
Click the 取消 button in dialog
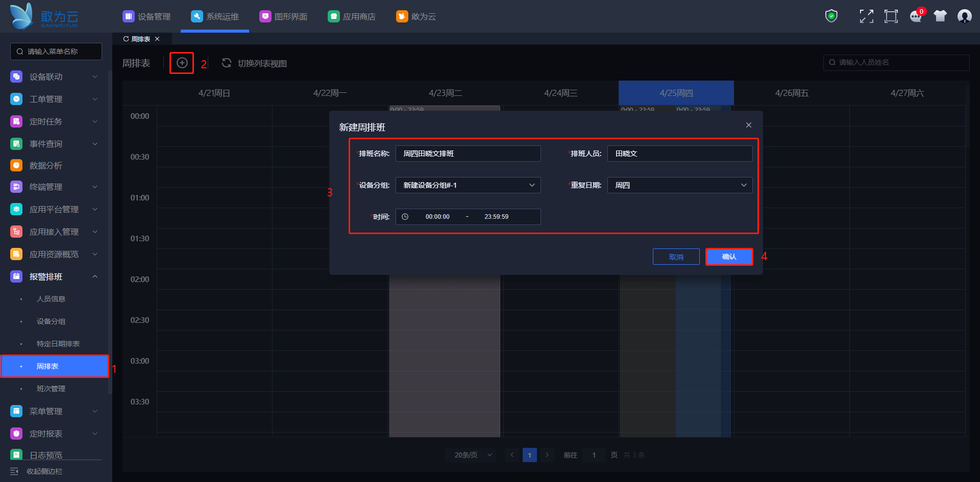[x=676, y=257]
